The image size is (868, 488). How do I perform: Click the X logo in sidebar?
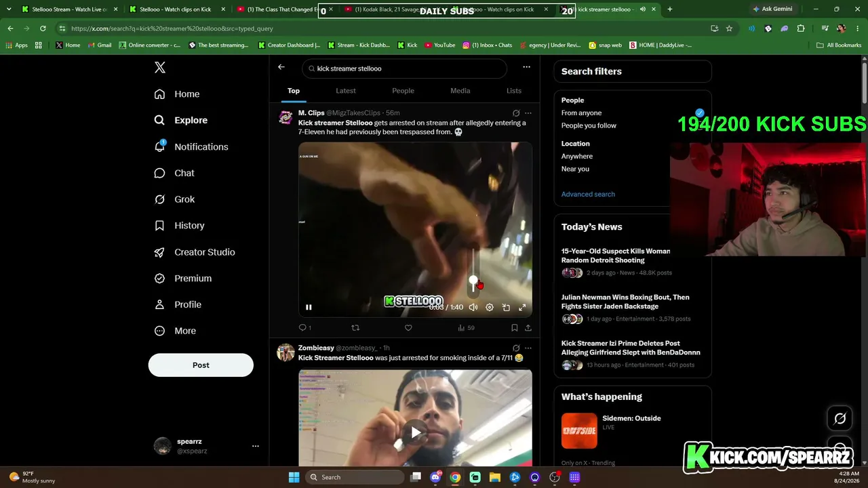click(x=160, y=68)
